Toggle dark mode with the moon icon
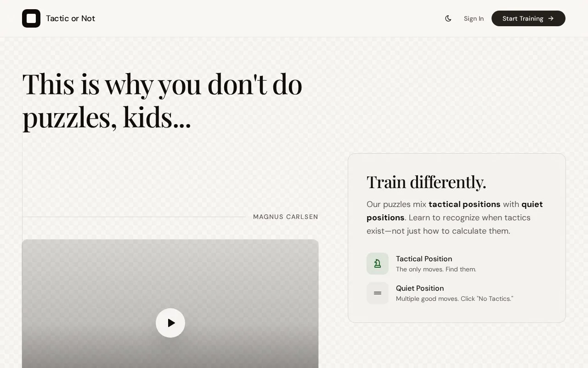 coord(448,18)
